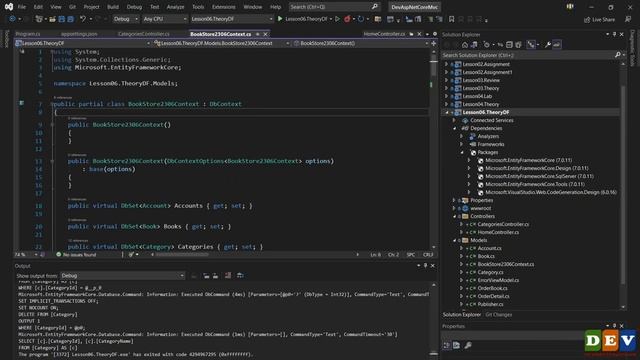Open 'Show output from' Debug dropdown
The image size is (640, 360).
[122, 276]
